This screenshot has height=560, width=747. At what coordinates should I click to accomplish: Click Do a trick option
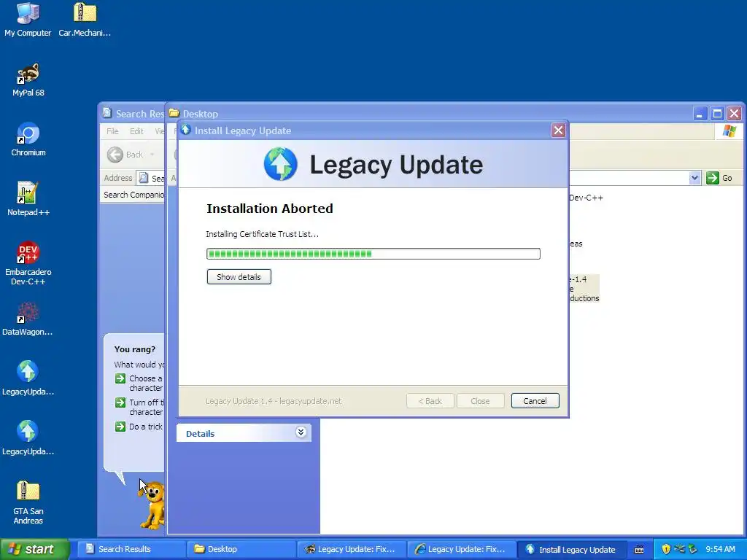[139, 427]
